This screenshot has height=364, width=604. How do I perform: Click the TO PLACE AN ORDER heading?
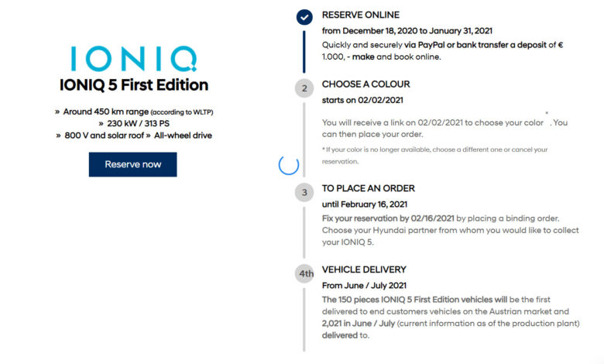click(369, 188)
